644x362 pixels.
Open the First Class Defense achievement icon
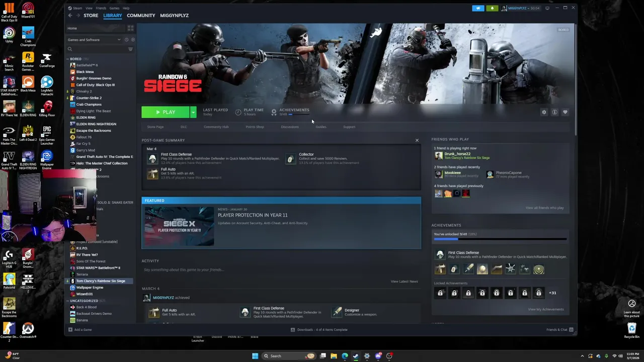(x=440, y=255)
